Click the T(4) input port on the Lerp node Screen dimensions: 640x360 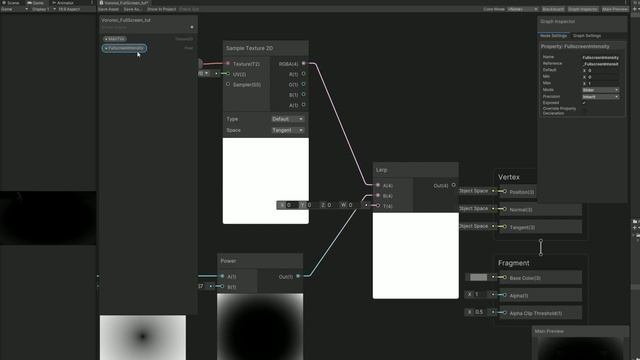tap(378, 206)
